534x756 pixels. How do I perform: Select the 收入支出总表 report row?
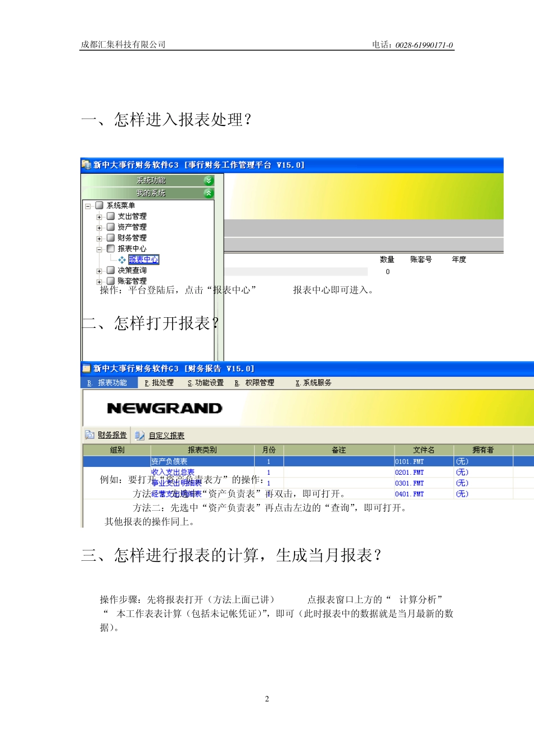[x=308, y=472]
